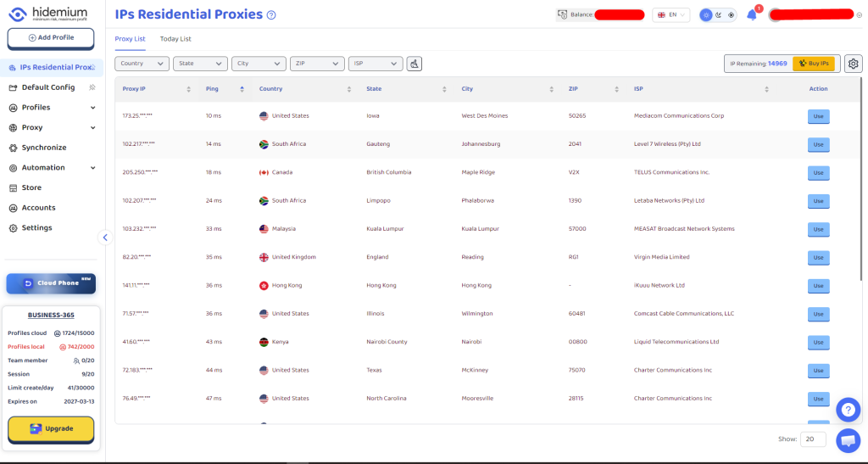
Task: Click the balance wallet icon
Action: click(x=563, y=14)
